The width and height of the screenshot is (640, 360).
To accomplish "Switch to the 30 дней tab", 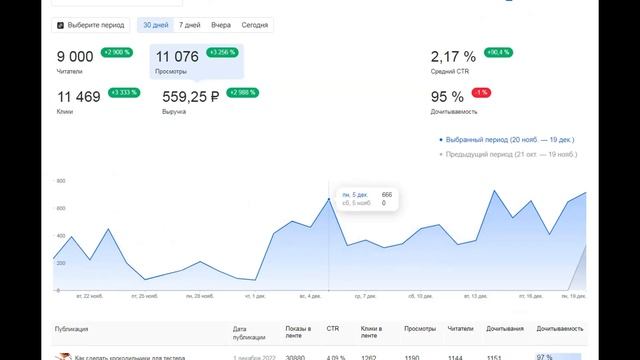I will tap(156, 25).
